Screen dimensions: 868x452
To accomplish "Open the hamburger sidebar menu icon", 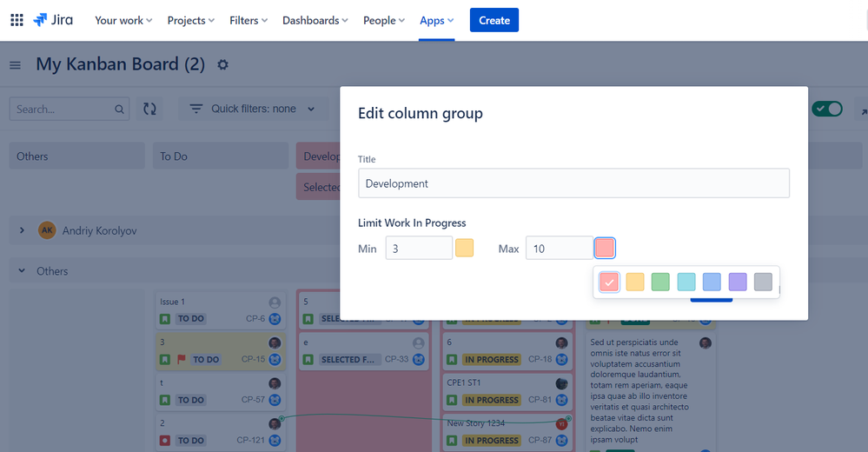I will [15, 65].
